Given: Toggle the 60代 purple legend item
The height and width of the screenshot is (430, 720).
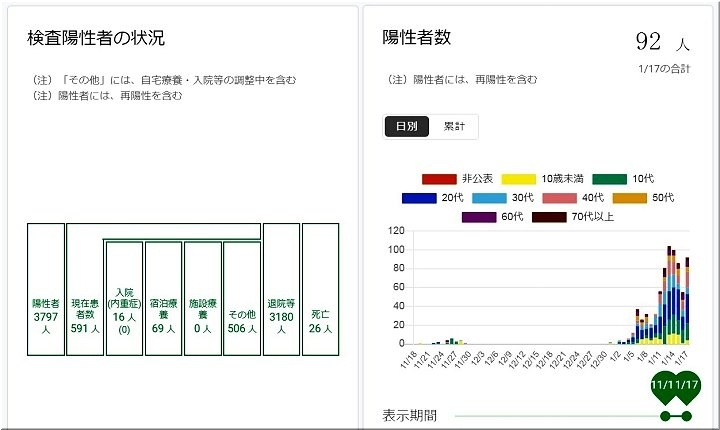Looking at the screenshot, I should coord(479,217).
